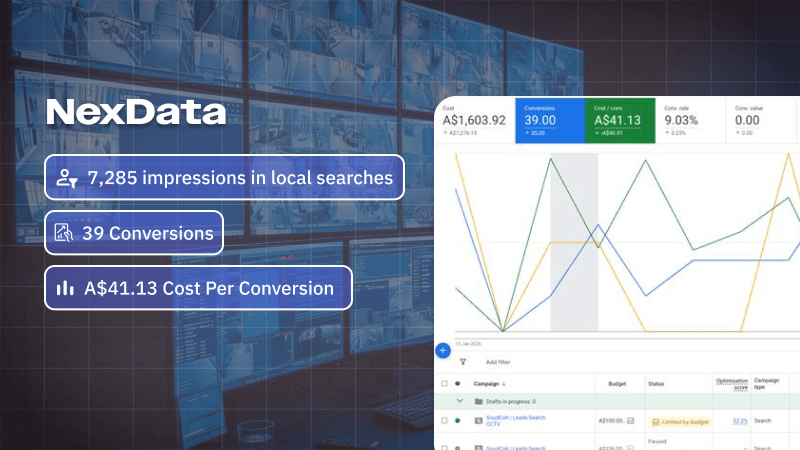This screenshot has width=800, height=450.
Task: Click the Status column header
Action: click(x=656, y=384)
